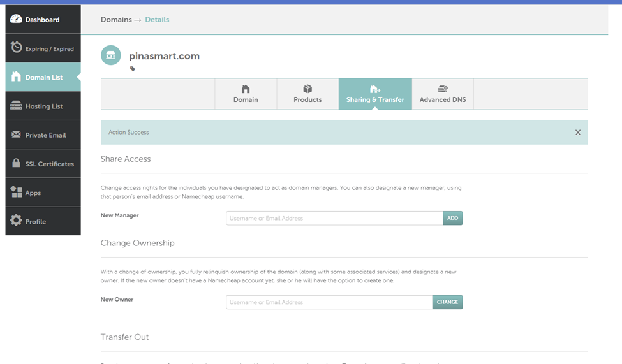Select Domain List in sidebar
This screenshot has height=364, width=622.
[43, 77]
